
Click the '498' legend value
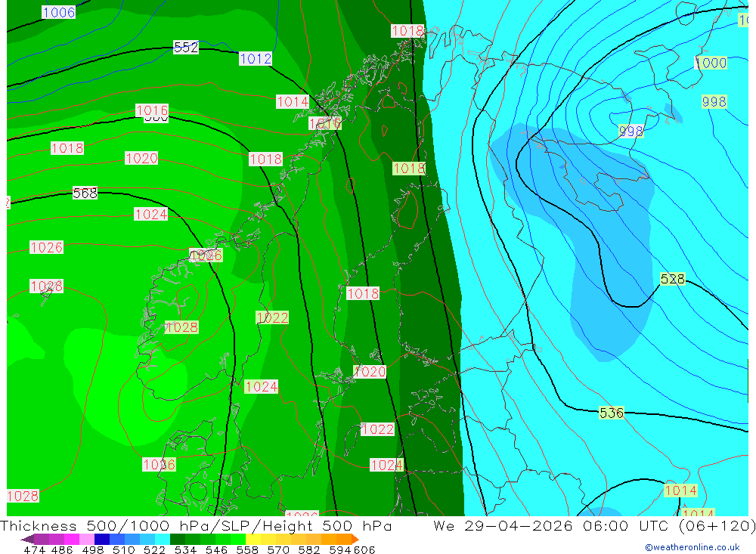coord(92,549)
